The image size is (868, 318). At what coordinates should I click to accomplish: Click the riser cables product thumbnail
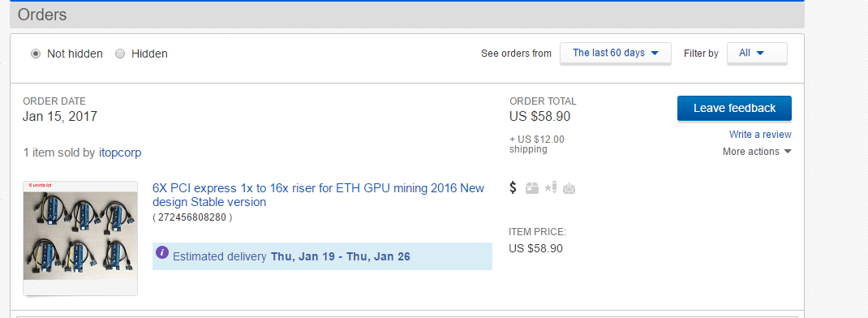[x=80, y=238]
